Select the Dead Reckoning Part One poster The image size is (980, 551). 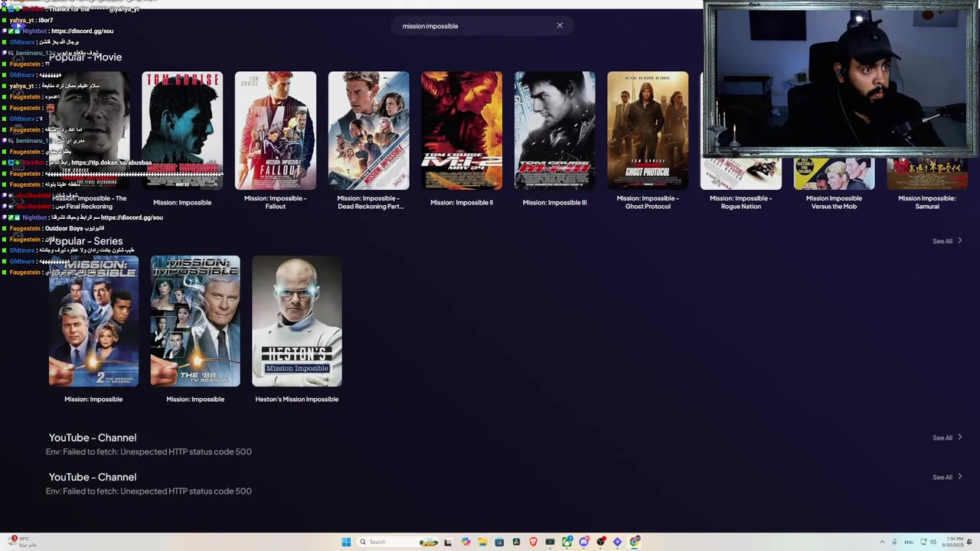tap(368, 130)
